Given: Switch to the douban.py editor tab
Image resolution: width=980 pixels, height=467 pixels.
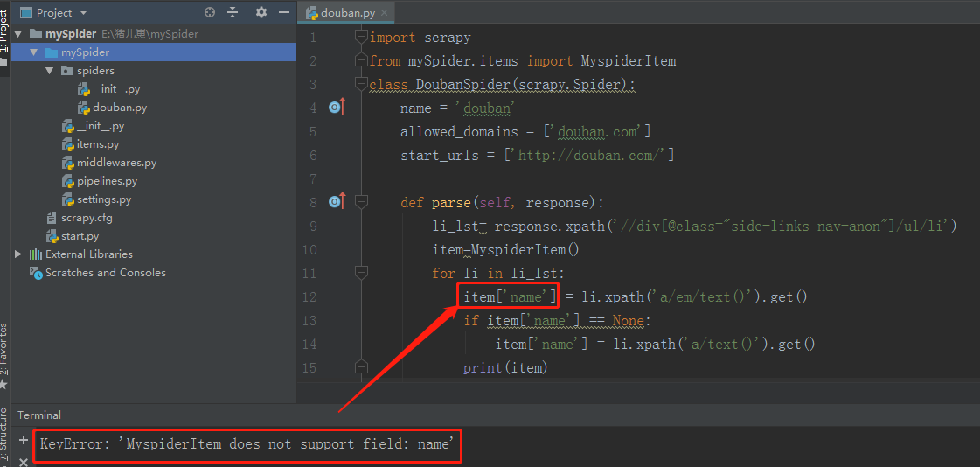Looking at the screenshot, I should [345, 12].
